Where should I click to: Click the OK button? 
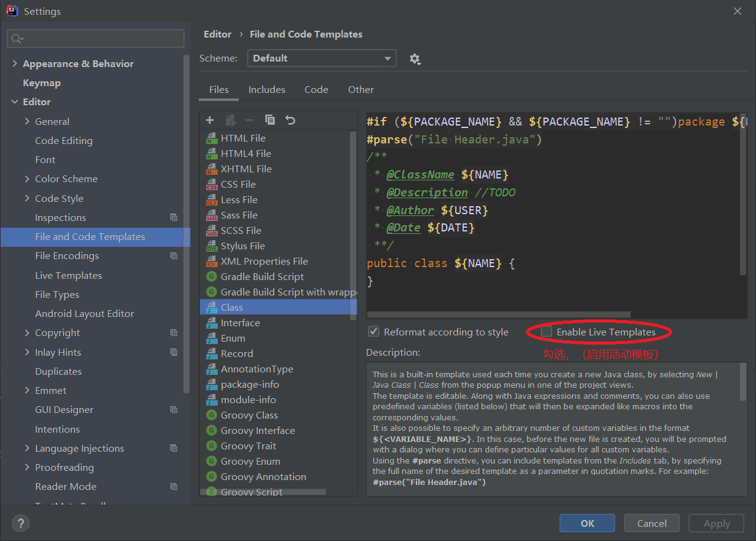coord(587,523)
